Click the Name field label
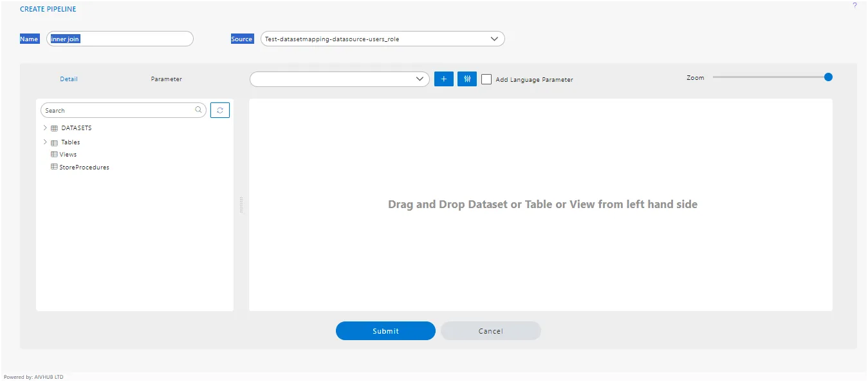The image size is (868, 382). pos(30,39)
